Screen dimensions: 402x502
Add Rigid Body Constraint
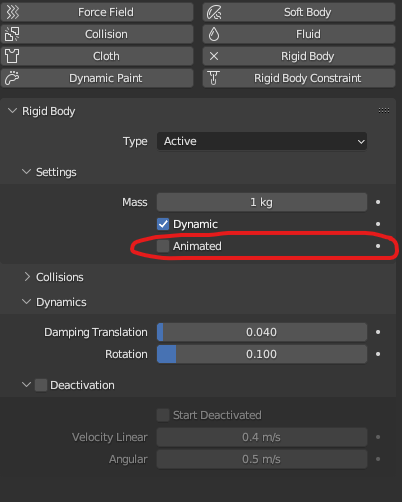(x=299, y=78)
